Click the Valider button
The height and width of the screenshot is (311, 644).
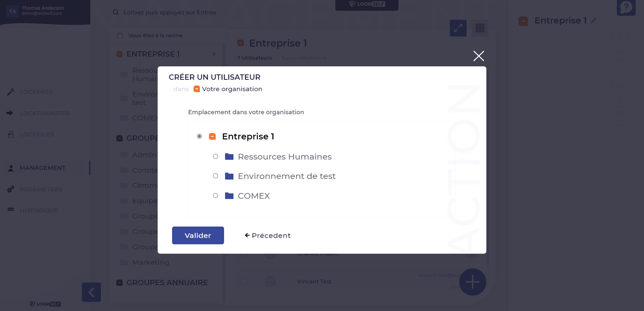(198, 235)
